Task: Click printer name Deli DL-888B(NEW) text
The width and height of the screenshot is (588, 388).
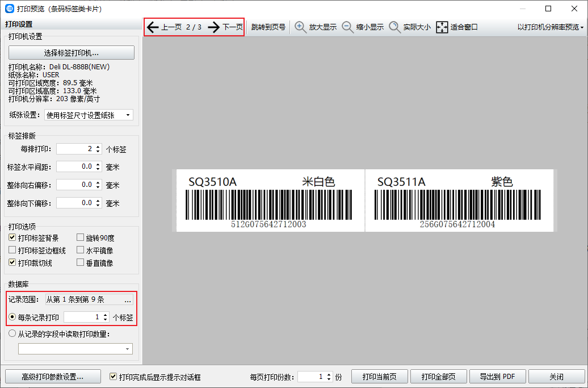Action: click(79, 67)
